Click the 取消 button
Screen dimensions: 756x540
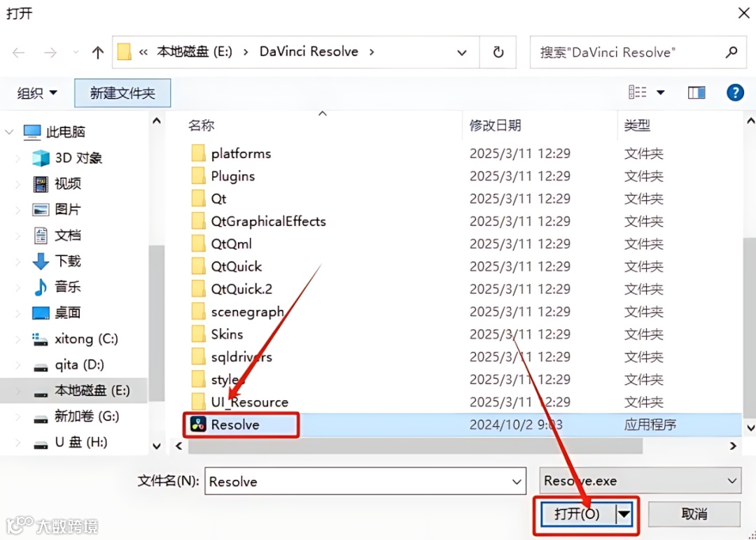(694, 514)
